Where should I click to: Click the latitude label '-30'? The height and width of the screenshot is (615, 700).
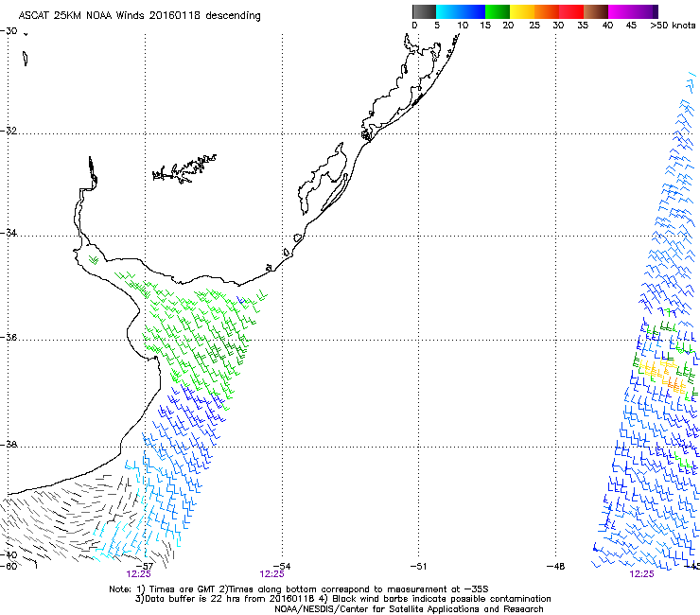point(9,31)
